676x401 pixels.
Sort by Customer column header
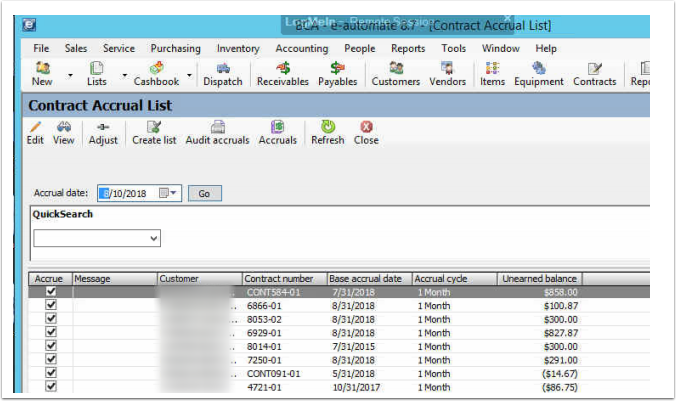pyautogui.click(x=200, y=279)
